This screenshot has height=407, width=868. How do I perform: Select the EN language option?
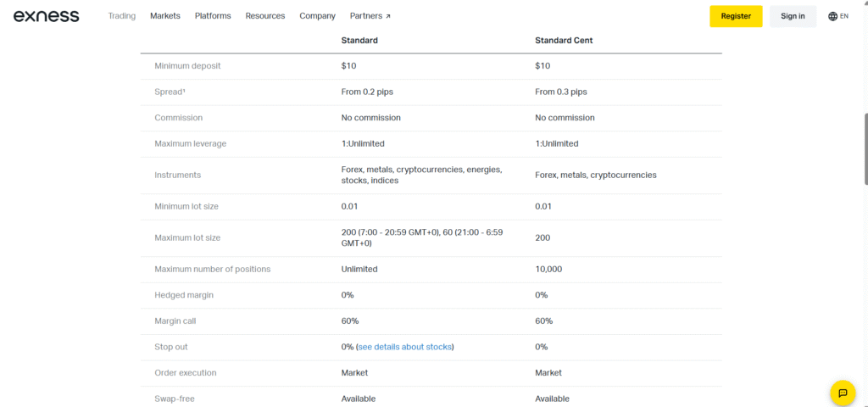pos(844,16)
